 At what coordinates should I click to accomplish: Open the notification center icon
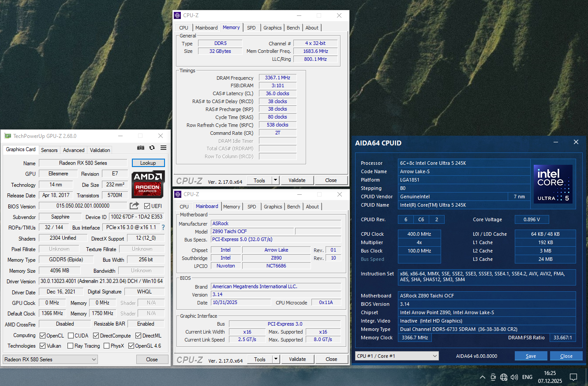tap(573, 377)
